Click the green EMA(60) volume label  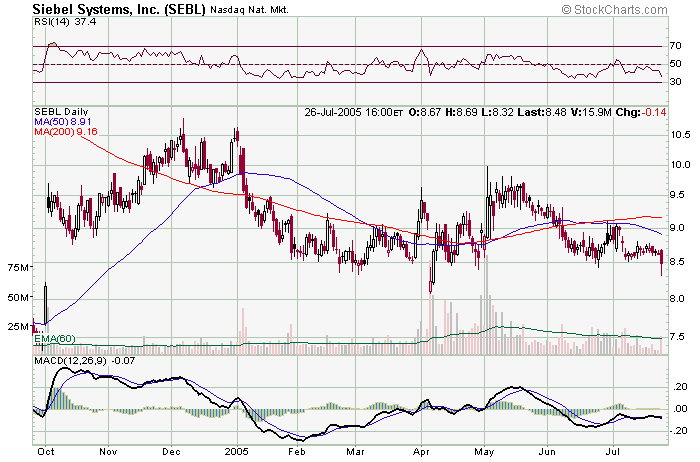point(54,339)
